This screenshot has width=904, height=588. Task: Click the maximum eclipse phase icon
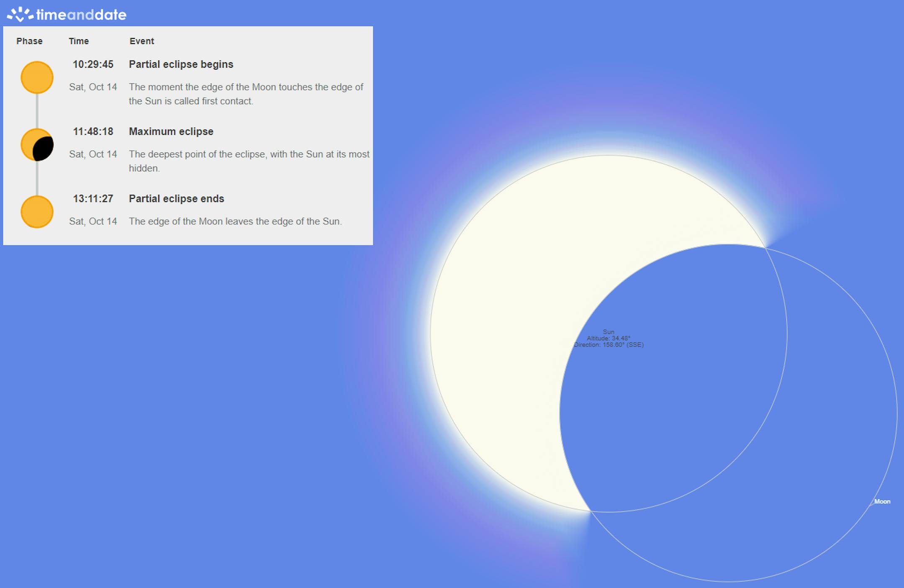tap(37, 145)
